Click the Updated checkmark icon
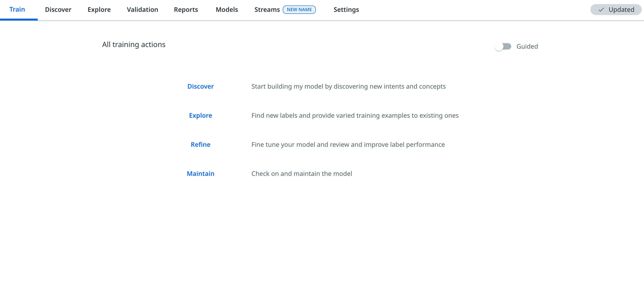The height and width of the screenshot is (299, 644). point(601,10)
